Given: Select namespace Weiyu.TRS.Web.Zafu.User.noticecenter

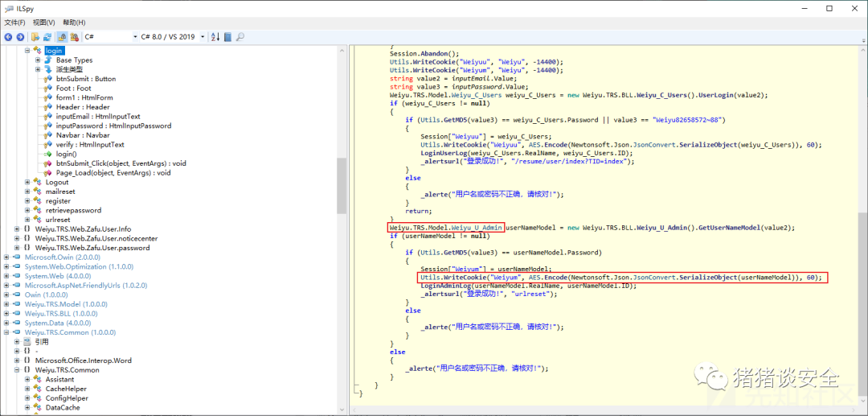Looking at the screenshot, I should (x=96, y=239).
